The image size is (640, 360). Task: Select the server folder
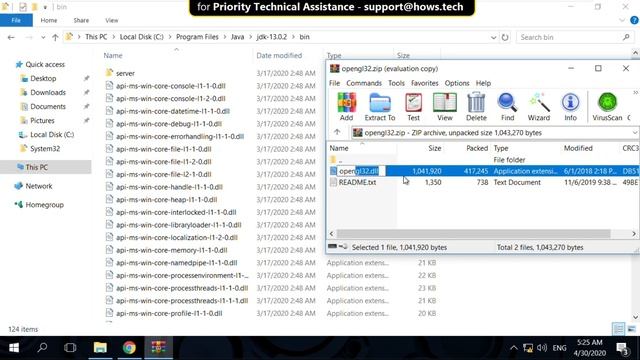[125, 73]
